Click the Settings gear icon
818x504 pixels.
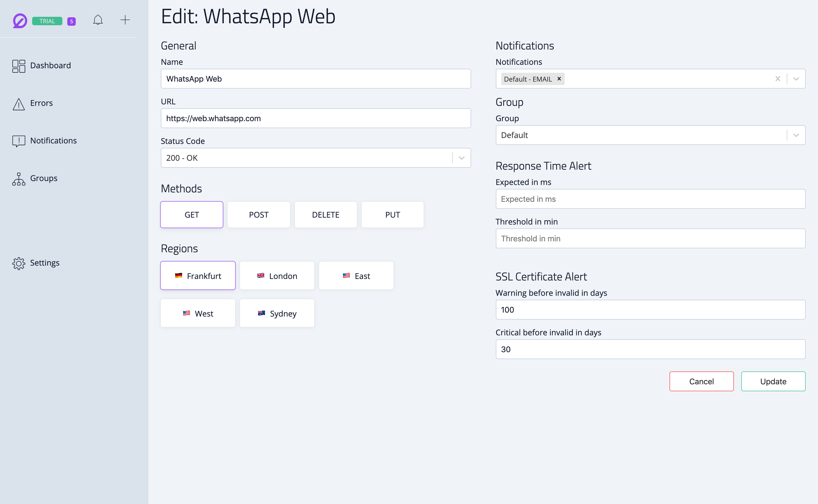(19, 263)
